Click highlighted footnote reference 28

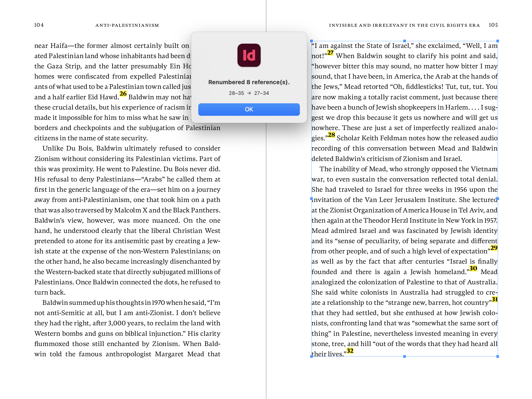[331, 135]
